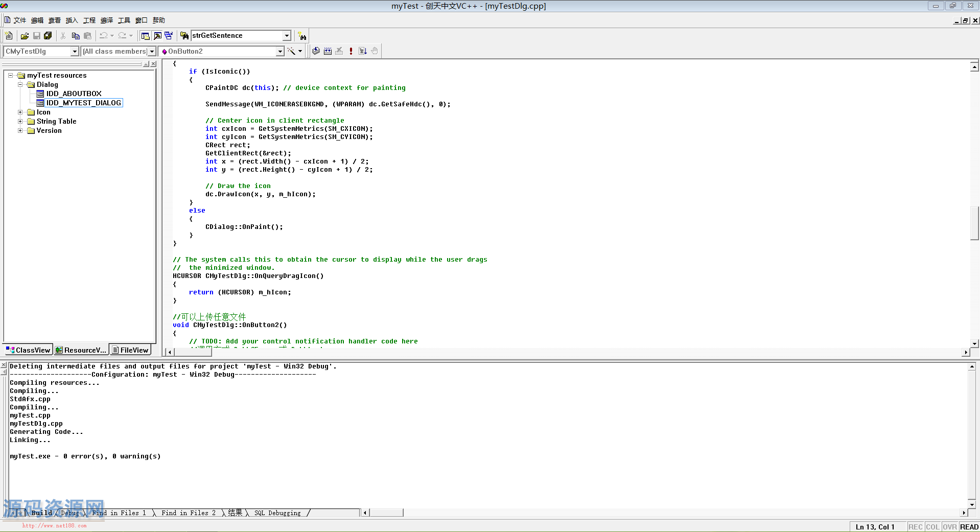The image size is (980, 532).
Task: Open the CMyTestDlg class dropdown
Action: [x=75, y=52]
